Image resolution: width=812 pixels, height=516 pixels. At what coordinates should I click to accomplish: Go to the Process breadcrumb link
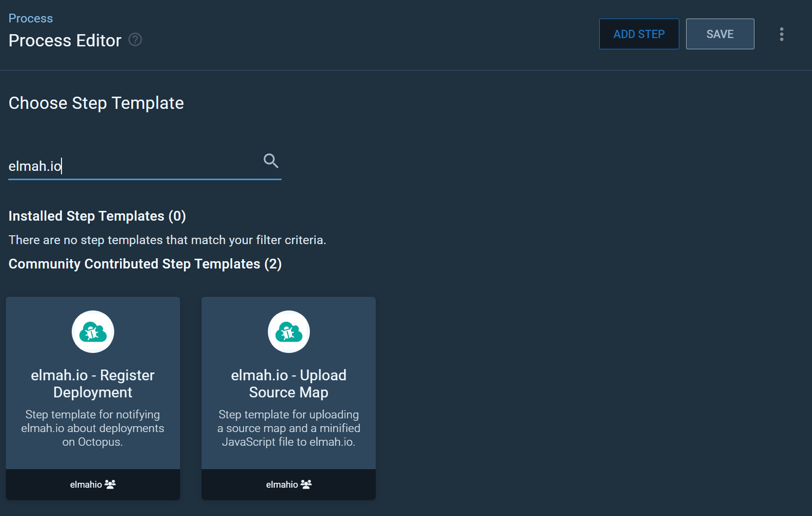pos(31,18)
